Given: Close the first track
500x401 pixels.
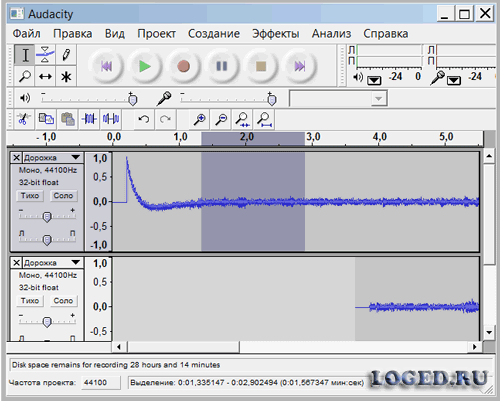Looking at the screenshot, I should coord(16,157).
